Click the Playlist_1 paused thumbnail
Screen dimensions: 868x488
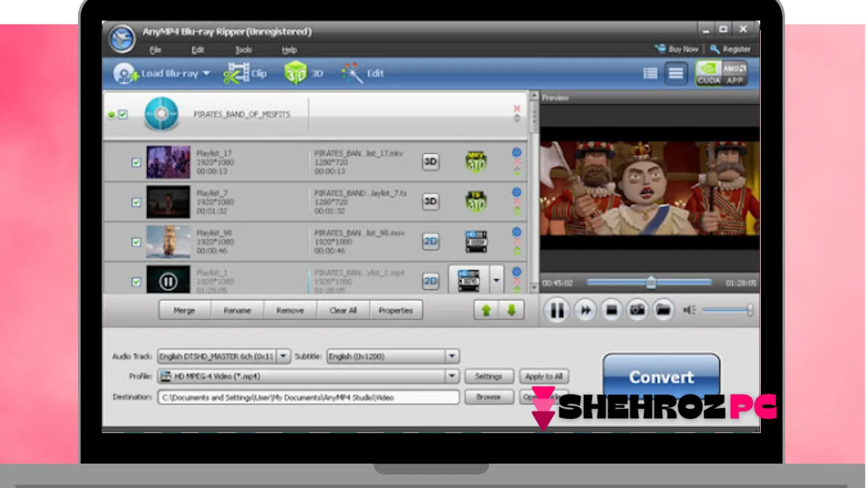click(x=168, y=280)
